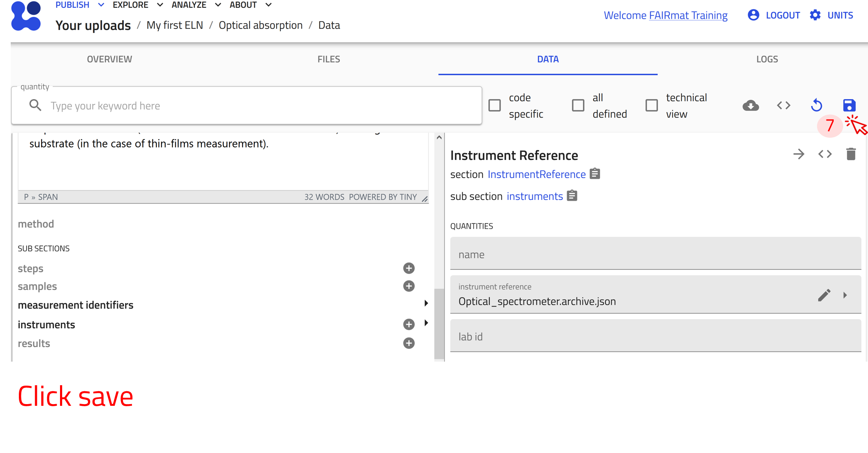This screenshot has width=868, height=453.
Task: Enable the technical view checkbox
Action: [652, 106]
